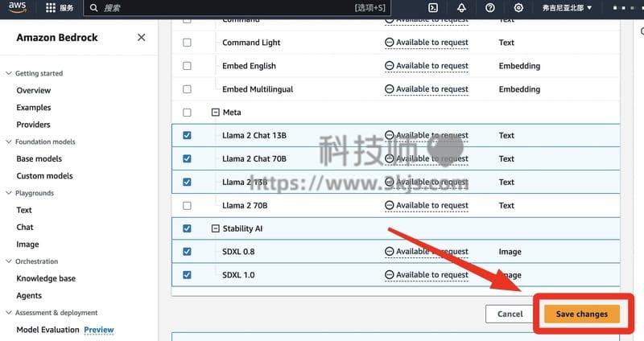Click status icon for Llama 2 70B
Screen dimensions: 644x341
pyautogui.click(x=389, y=205)
